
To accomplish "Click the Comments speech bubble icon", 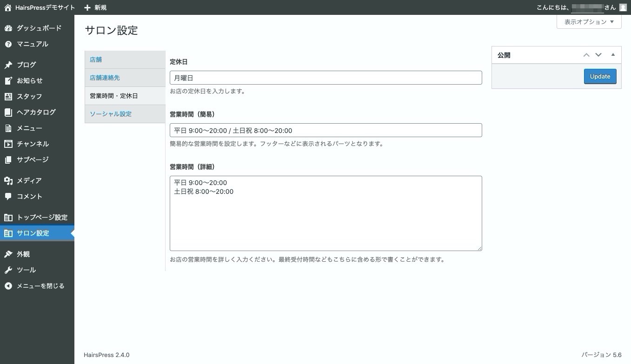I will click(8, 197).
